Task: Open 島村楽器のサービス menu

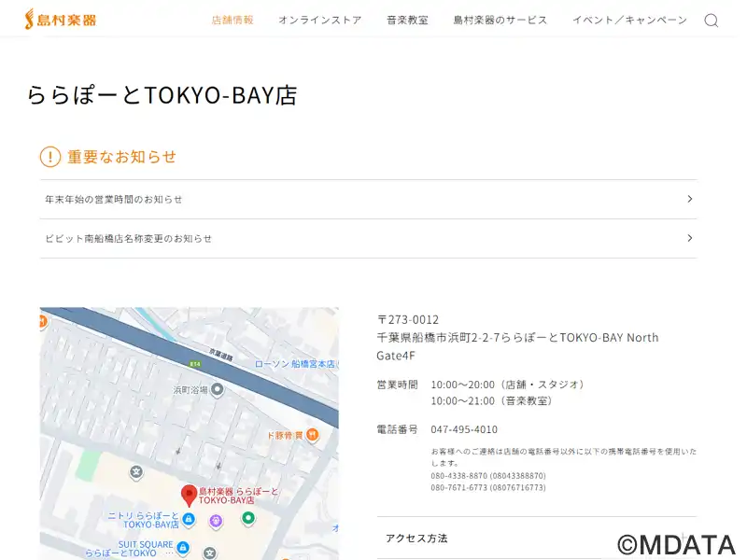Action: (x=500, y=20)
